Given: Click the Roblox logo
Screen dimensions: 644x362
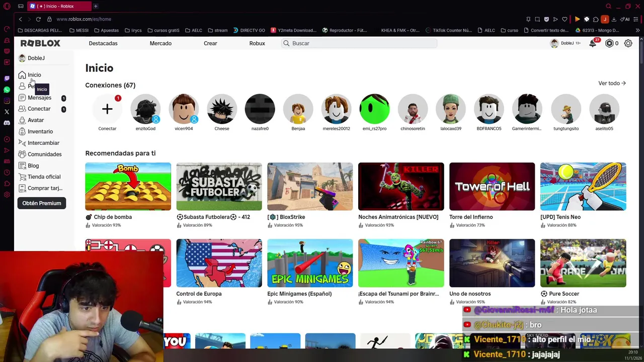Looking at the screenshot, I should click(x=40, y=43).
